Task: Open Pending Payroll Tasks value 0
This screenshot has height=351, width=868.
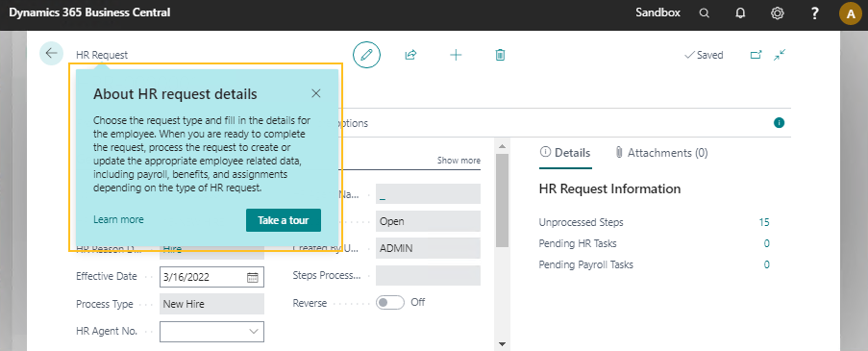Action: [x=767, y=264]
